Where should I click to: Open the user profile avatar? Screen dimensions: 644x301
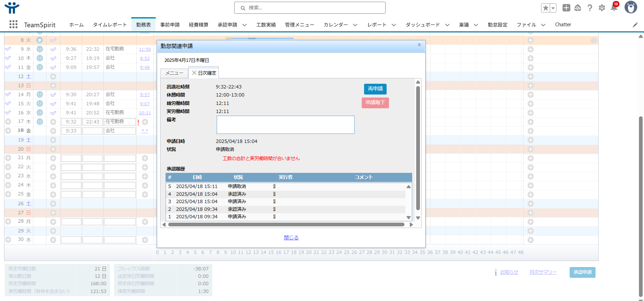pyautogui.click(x=631, y=7)
